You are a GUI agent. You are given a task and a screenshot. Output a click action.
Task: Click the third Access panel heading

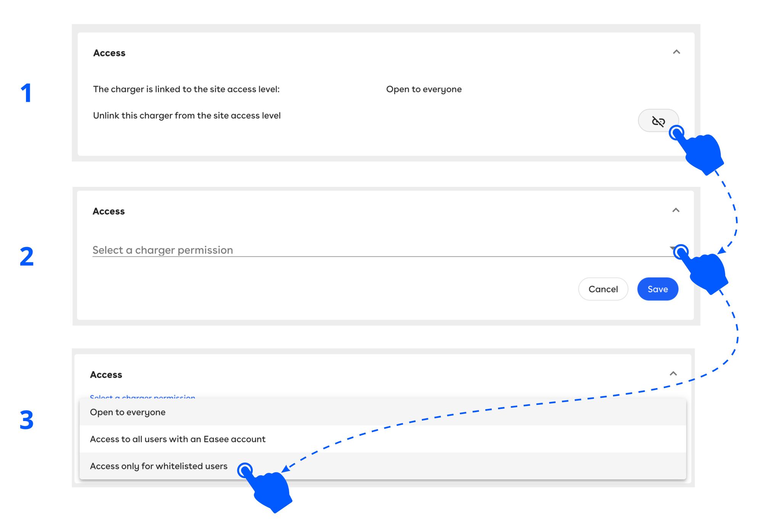pyautogui.click(x=106, y=375)
